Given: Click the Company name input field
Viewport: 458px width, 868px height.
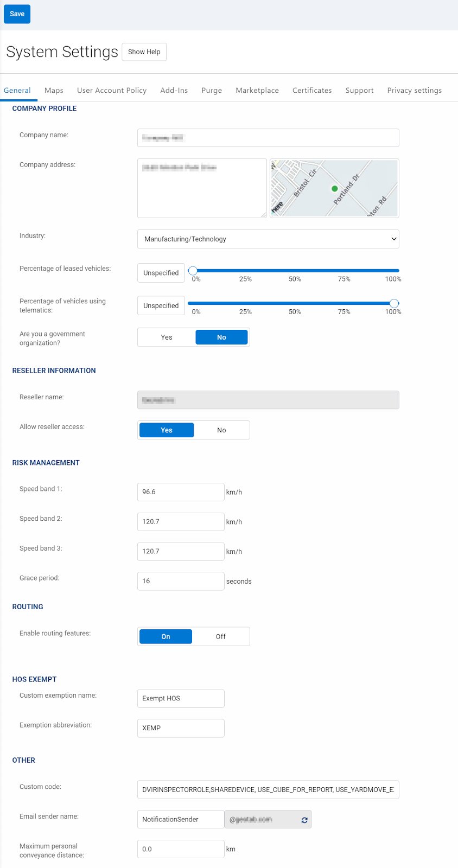Looking at the screenshot, I should click(268, 138).
